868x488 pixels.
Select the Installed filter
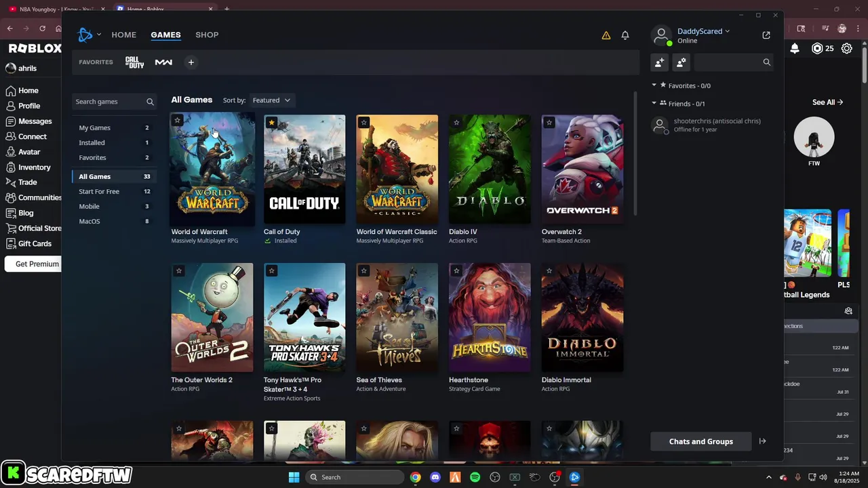tap(114, 142)
